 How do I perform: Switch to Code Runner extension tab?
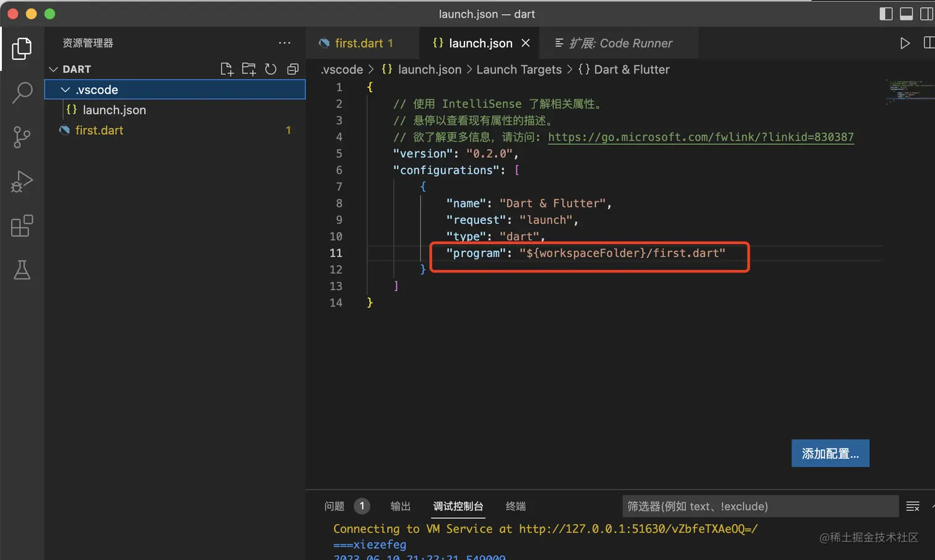[620, 43]
